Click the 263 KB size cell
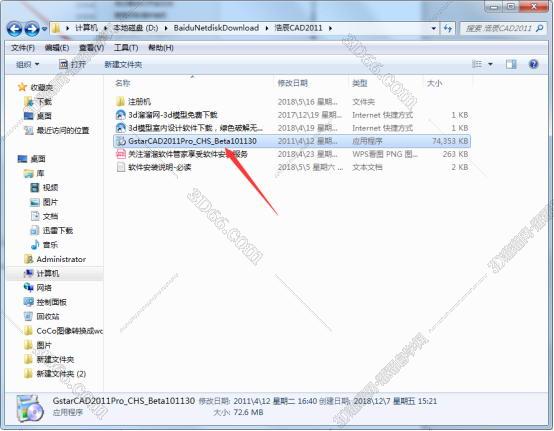The width and height of the screenshot is (554, 431). click(455, 154)
